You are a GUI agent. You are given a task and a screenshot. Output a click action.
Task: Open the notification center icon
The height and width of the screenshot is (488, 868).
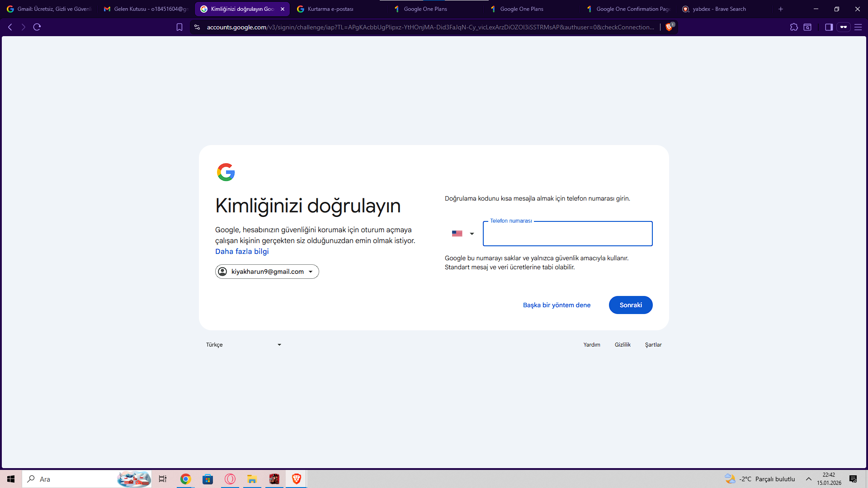click(x=853, y=479)
